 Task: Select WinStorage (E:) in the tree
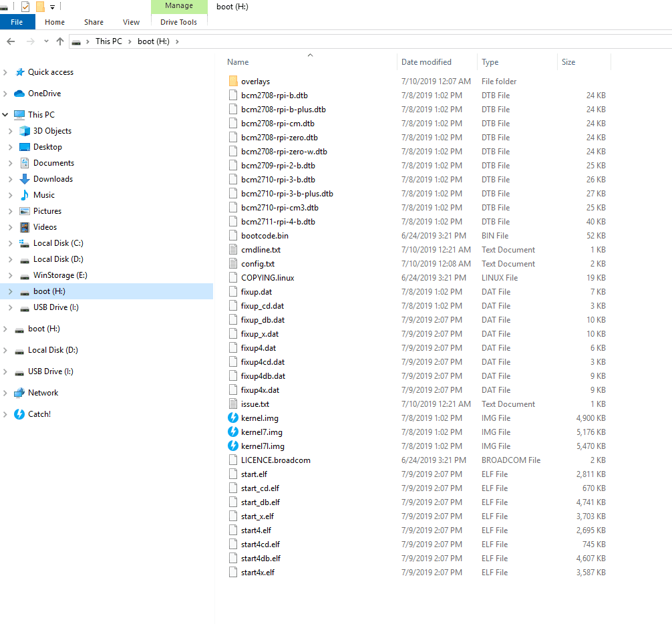pyautogui.click(x=60, y=275)
